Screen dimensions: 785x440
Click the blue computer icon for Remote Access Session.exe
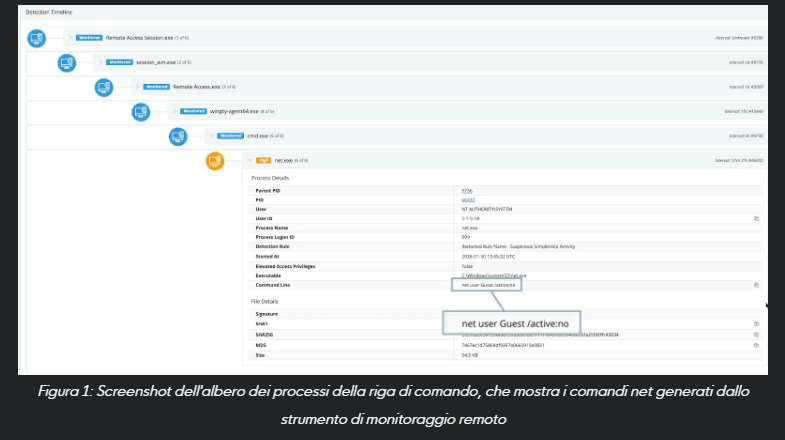pyautogui.click(x=36, y=39)
